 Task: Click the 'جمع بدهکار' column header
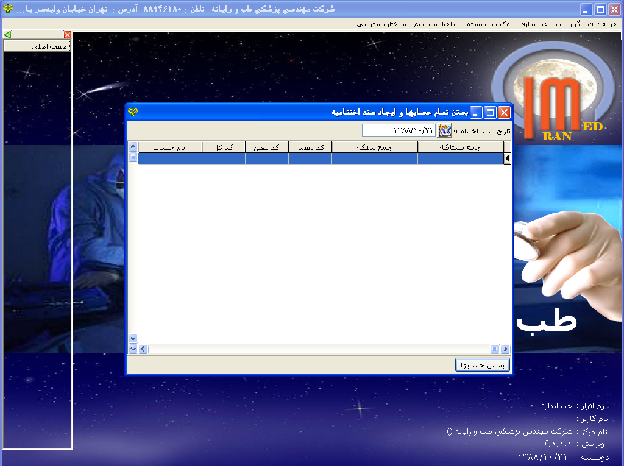tap(374, 147)
